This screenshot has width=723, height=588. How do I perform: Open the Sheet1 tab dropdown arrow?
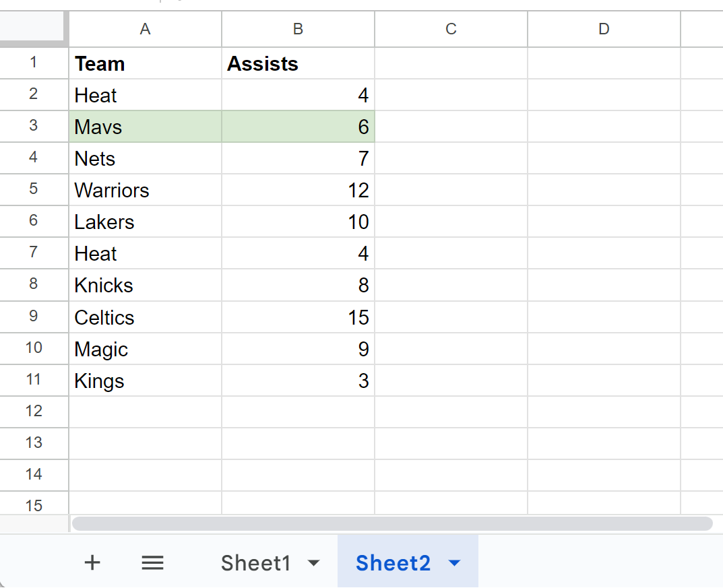point(313,562)
